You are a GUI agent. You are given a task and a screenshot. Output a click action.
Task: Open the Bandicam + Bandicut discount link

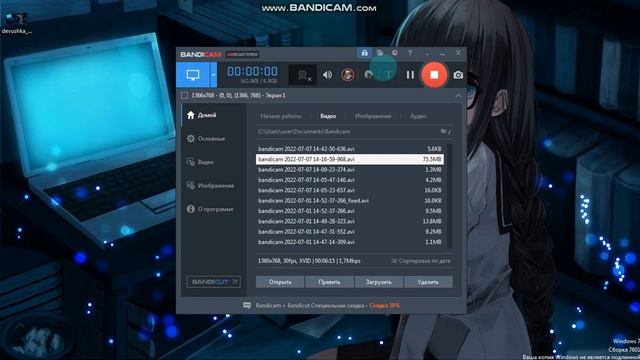coord(327,305)
